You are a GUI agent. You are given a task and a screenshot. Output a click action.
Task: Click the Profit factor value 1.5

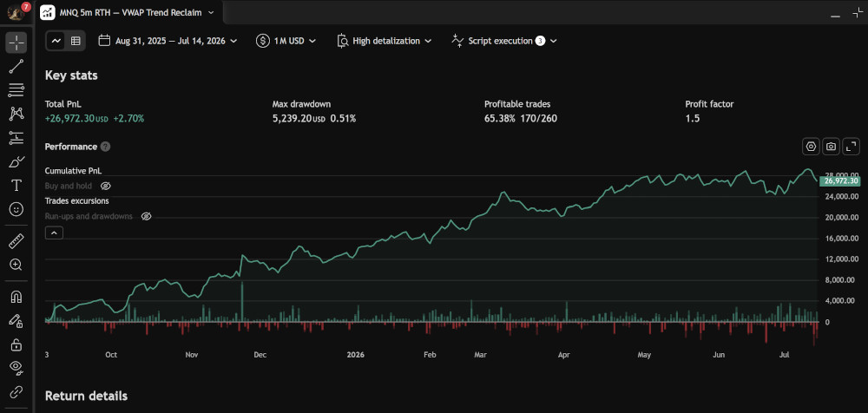coord(692,119)
